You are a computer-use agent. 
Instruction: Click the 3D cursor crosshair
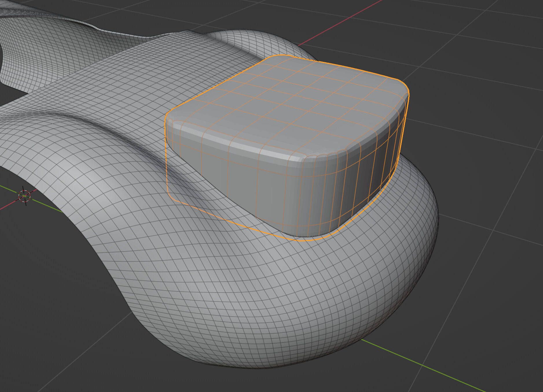coord(25,196)
